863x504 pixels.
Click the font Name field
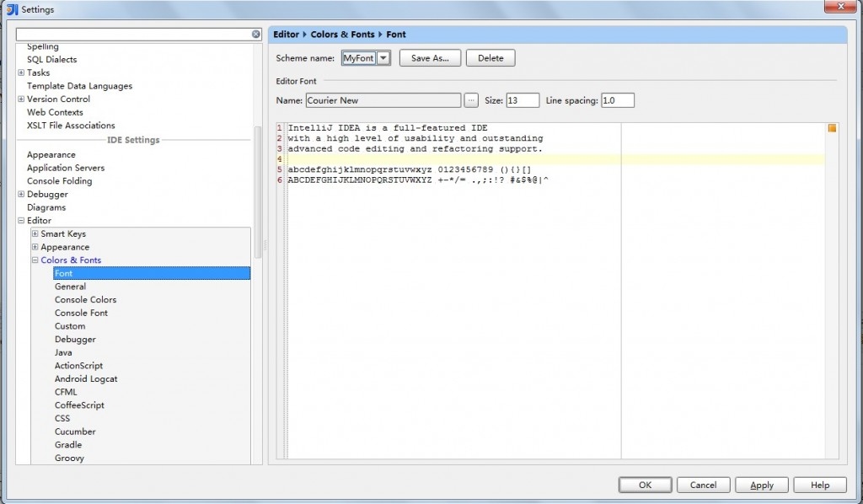coord(383,100)
